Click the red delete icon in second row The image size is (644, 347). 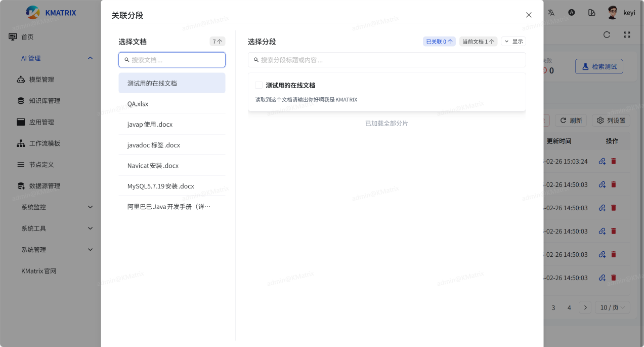click(614, 185)
